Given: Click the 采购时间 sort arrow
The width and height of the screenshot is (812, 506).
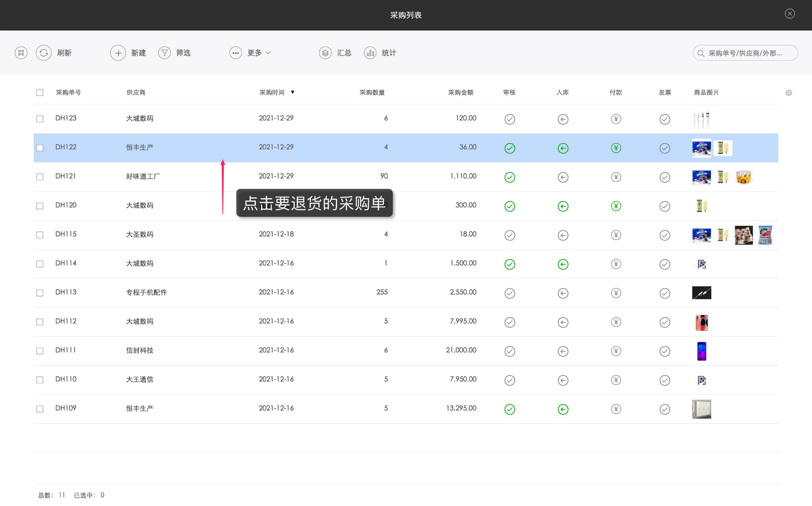Looking at the screenshot, I should click(293, 92).
